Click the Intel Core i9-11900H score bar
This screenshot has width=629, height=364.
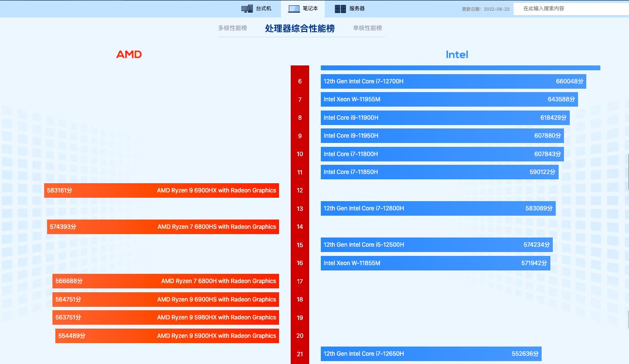pyautogui.click(x=444, y=117)
